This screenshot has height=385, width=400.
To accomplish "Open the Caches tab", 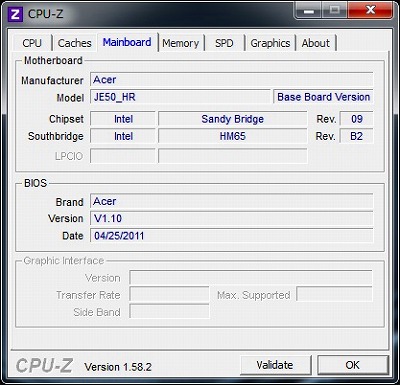I will (x=74, y=43).
